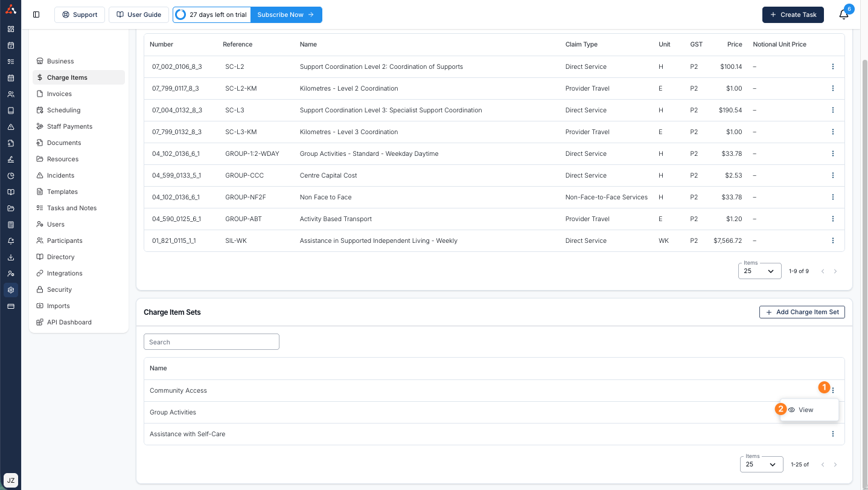Focus the Charge Item Sets search field
Screen dimensions: 868x490
(211, 342)
